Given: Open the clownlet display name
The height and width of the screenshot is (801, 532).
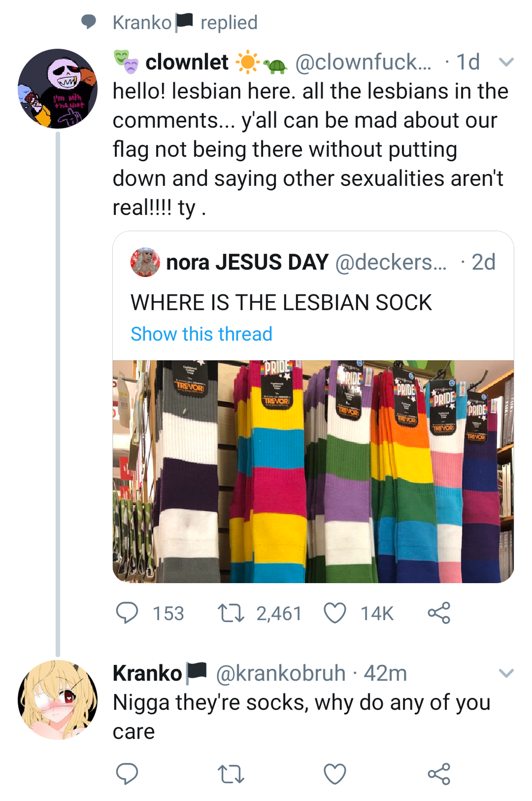Looking at the screenshot, I should [x=187, y=62].
